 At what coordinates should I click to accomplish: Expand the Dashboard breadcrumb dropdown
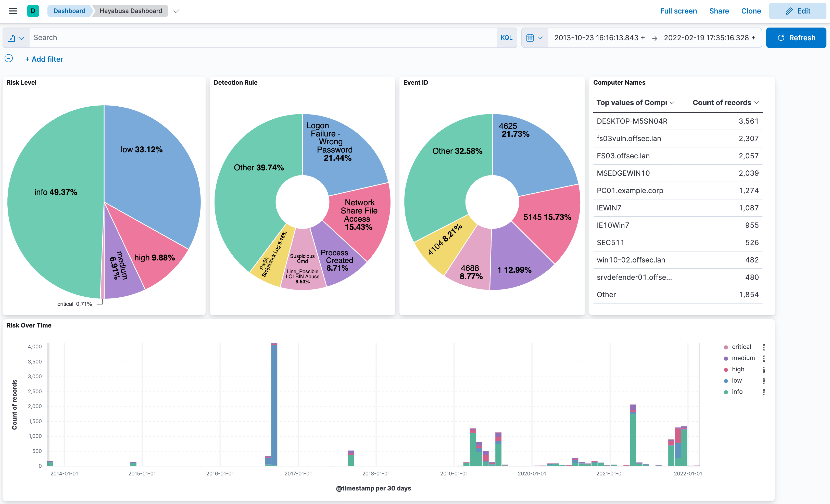(177, 11)
